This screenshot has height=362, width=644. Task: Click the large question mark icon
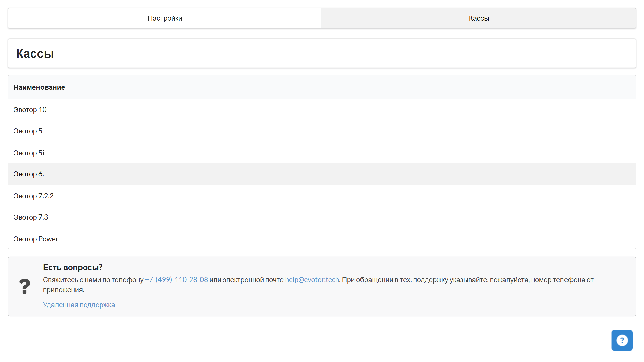pyautogui.click(x=25, y=286)
